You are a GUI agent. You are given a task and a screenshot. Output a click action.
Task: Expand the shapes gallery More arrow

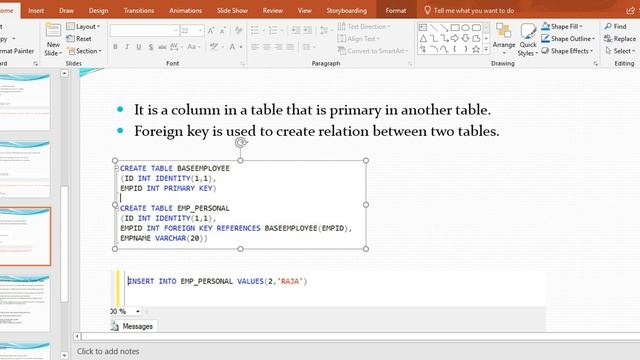point(486,49)
